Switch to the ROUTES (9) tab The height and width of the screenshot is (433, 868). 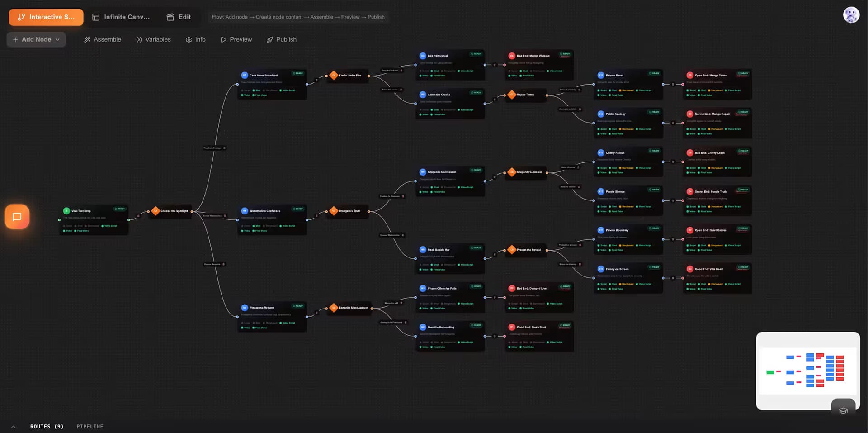point(47,427)
